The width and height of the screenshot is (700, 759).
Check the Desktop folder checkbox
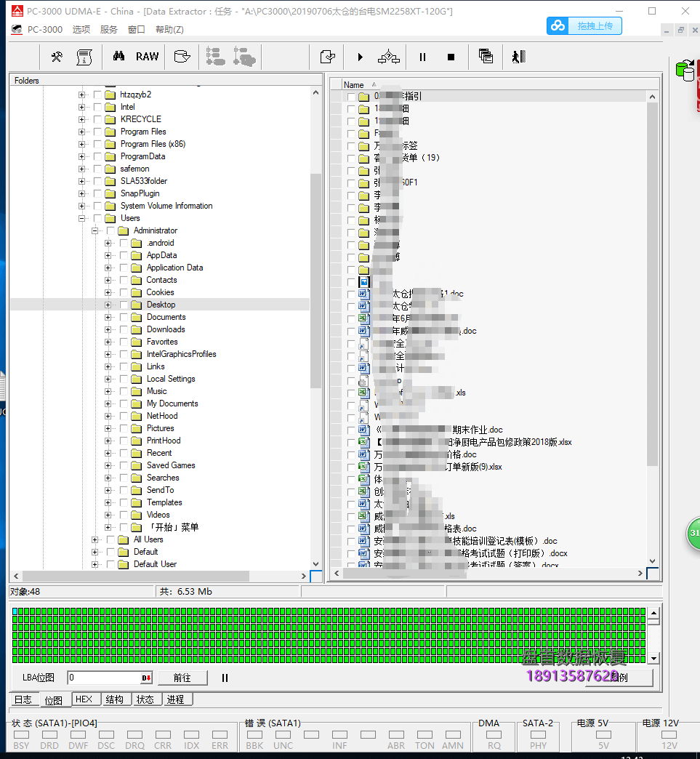tap(124, 305)
